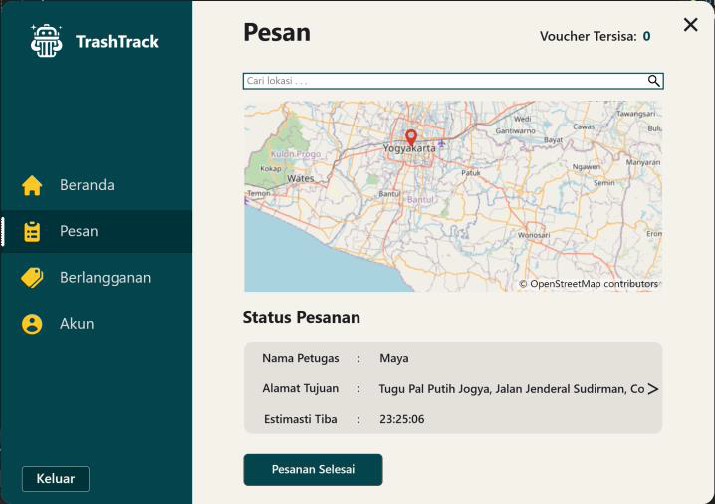Click the red location pin on map
The image size is (715, 504).
(410, 137)
